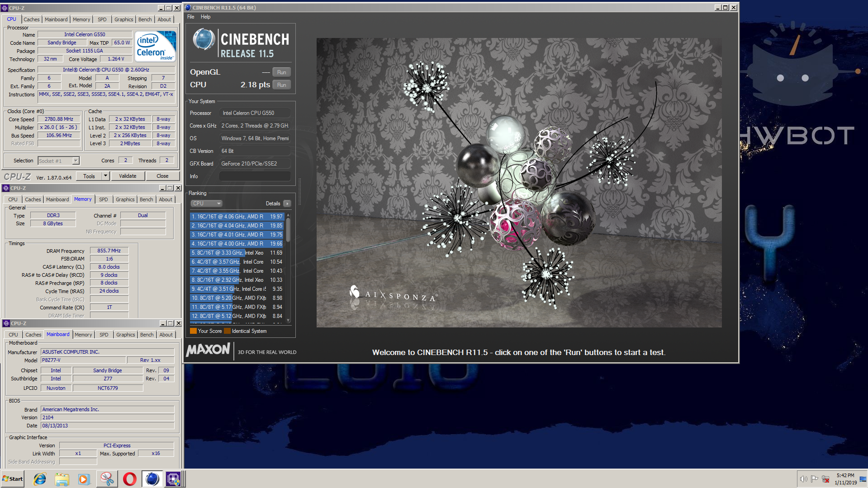The image size is (868, 488).
Task: Open the Snipping Tool taskbar icon
Action: pos(107,479)
